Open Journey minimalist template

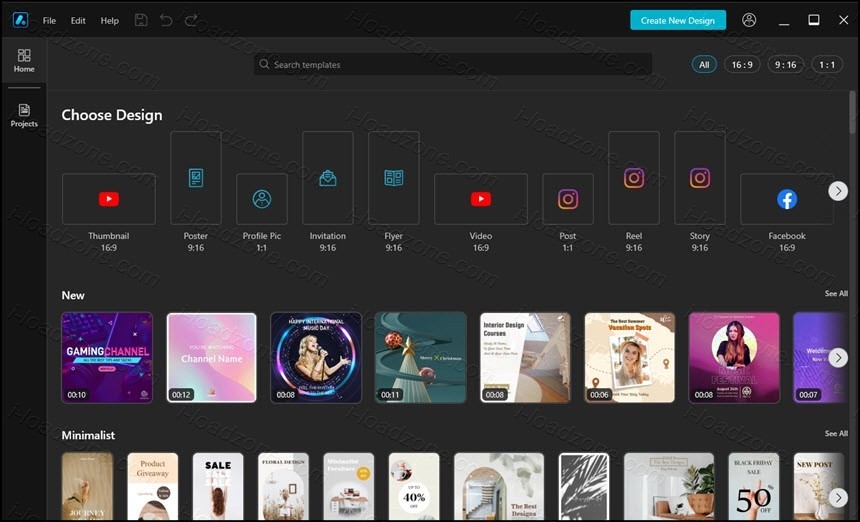click(x=87, y=486)
